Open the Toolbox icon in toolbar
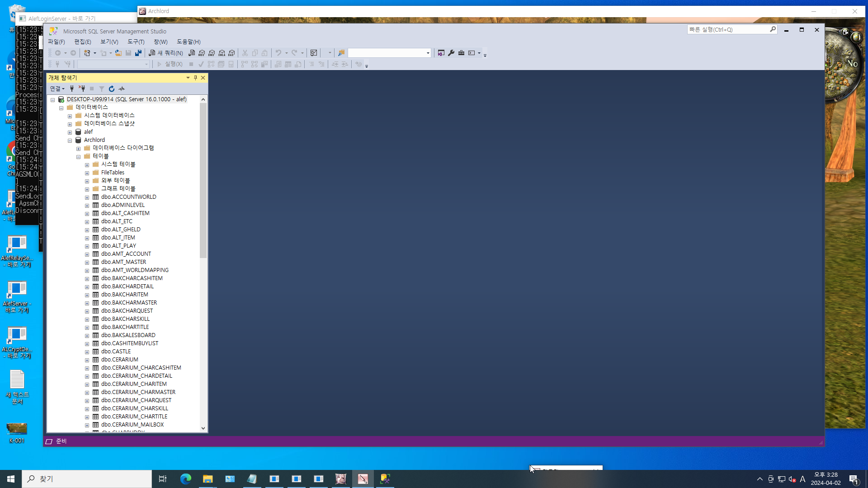This screenshot has width=868, height=488. click(461, 53)
